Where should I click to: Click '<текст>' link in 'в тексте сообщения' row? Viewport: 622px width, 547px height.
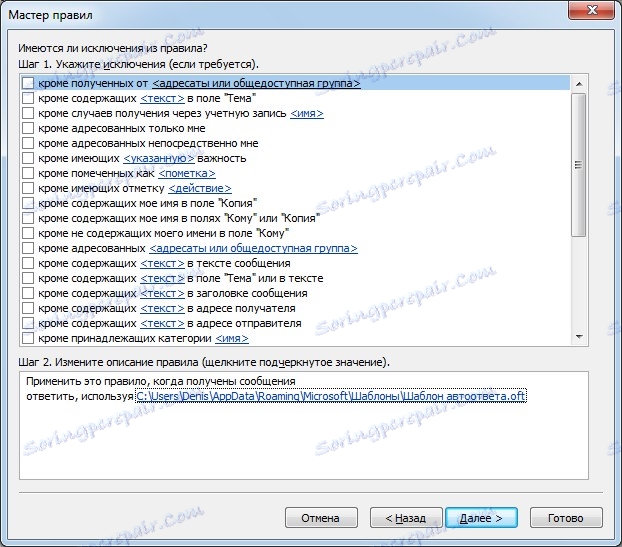click(162, 263)
